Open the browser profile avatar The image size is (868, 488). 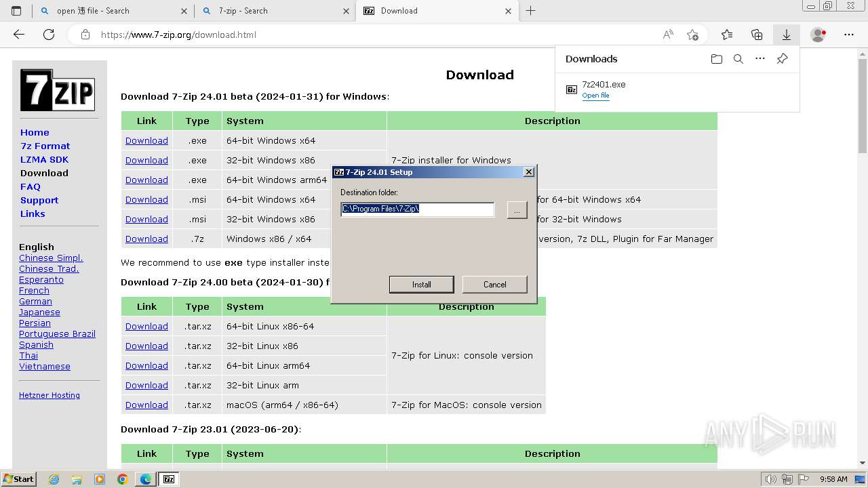click(x=818, y=35)
